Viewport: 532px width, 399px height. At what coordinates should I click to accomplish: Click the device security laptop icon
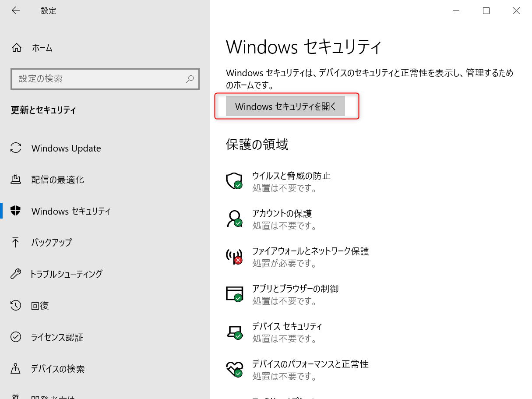click(234, 332)
